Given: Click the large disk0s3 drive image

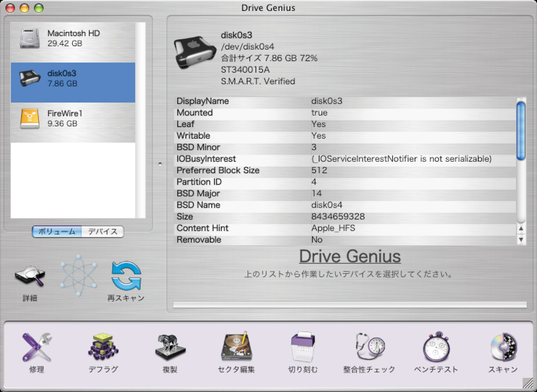Looking at the screenshot, I should (195, 53).
